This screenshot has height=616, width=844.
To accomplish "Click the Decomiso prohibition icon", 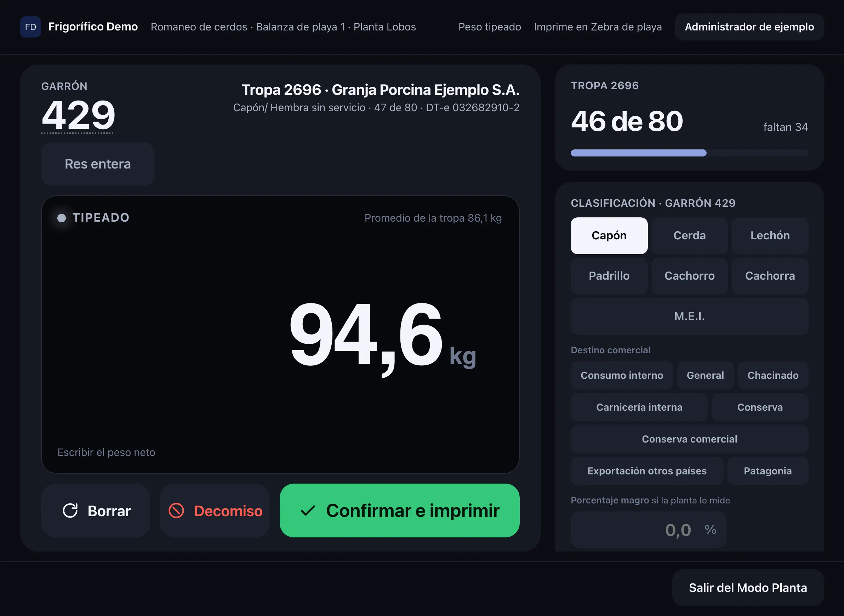I will tap(176, 511).
